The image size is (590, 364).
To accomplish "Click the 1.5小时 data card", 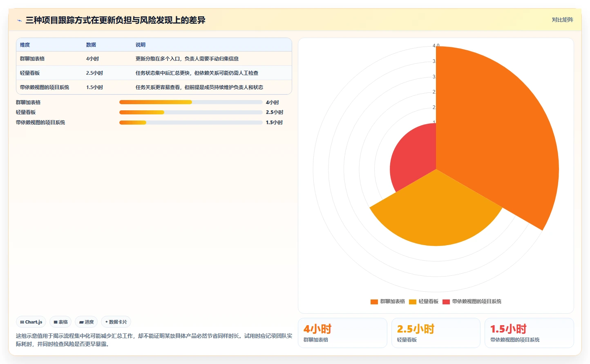I will [529, 333].
